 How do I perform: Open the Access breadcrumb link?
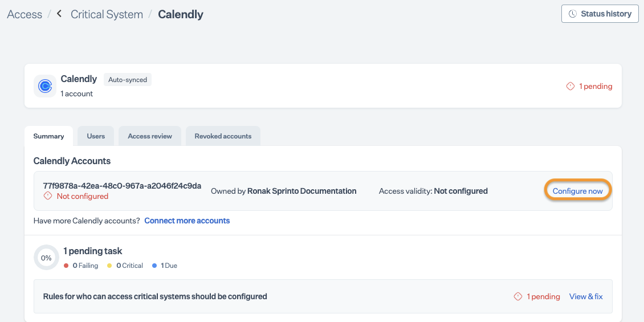25,14
